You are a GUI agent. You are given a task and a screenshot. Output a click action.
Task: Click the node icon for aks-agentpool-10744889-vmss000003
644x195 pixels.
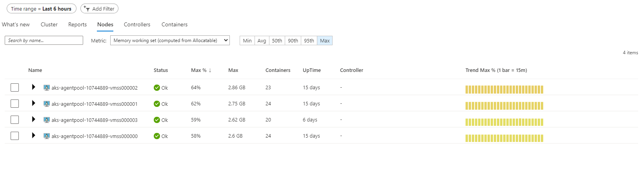tap(47, 120)
